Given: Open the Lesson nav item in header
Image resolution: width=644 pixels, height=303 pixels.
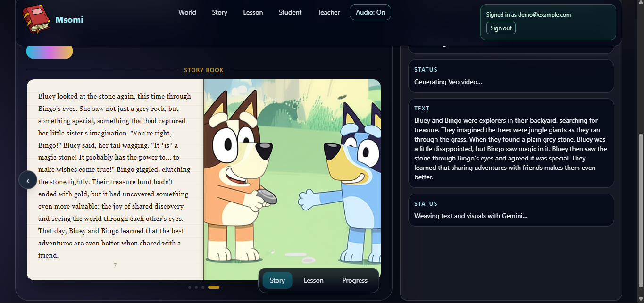Looking at the screenshot, I should (x=253, y=12).
